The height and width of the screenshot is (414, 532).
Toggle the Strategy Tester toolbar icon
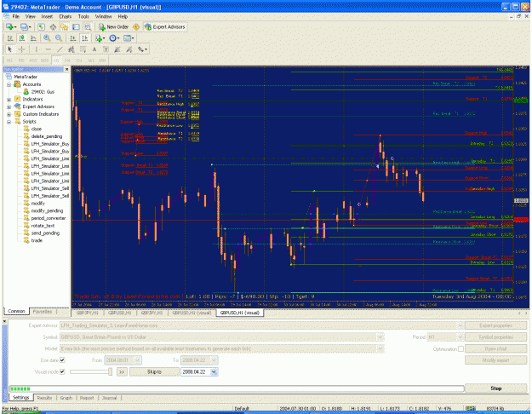[88, 26]
